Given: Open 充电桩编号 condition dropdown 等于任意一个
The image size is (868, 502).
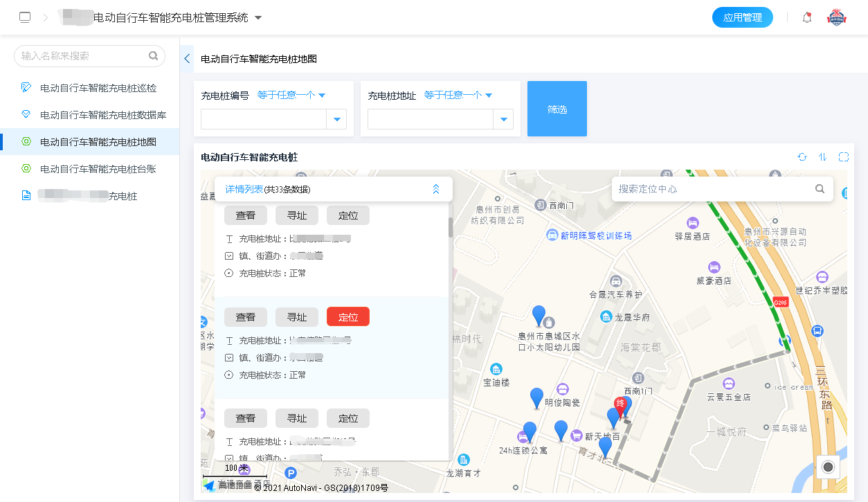Looking at the screenshot, I should [x=291, y=96].
